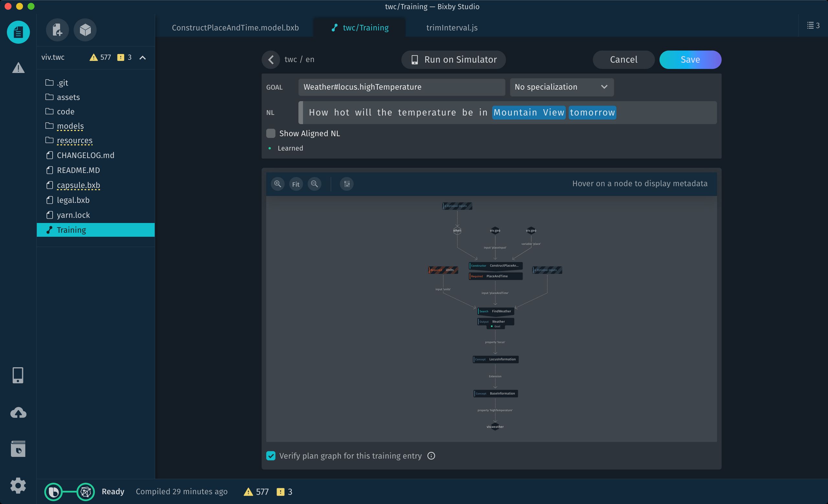Open the device simulator from sidebar
The width and height of the screenshot is (828, 504).
tap(18, 375)
